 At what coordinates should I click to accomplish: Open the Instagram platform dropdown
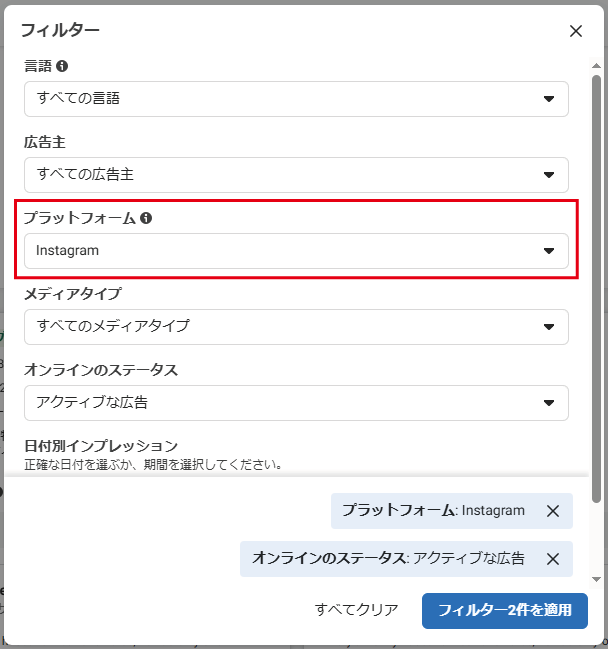point(296,251)
